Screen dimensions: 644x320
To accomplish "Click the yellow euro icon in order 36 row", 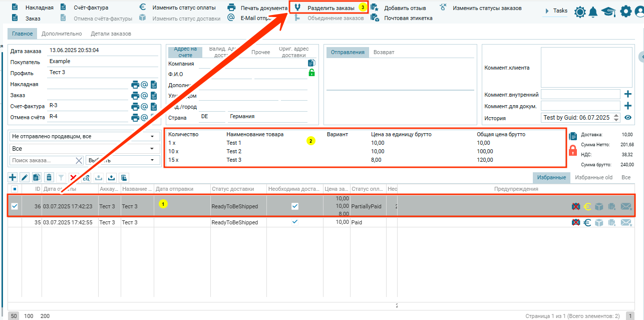I will pos(587,206).
